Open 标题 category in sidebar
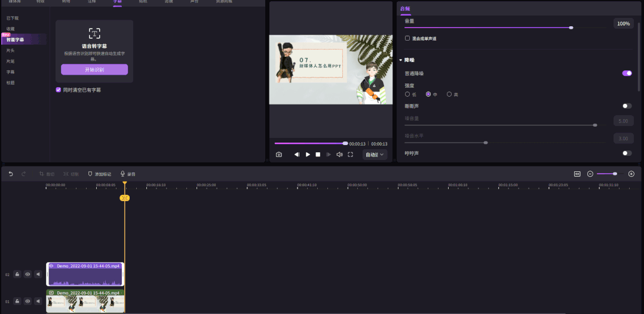This screenshot has width=644, height=314. click(x=10, y=82)
